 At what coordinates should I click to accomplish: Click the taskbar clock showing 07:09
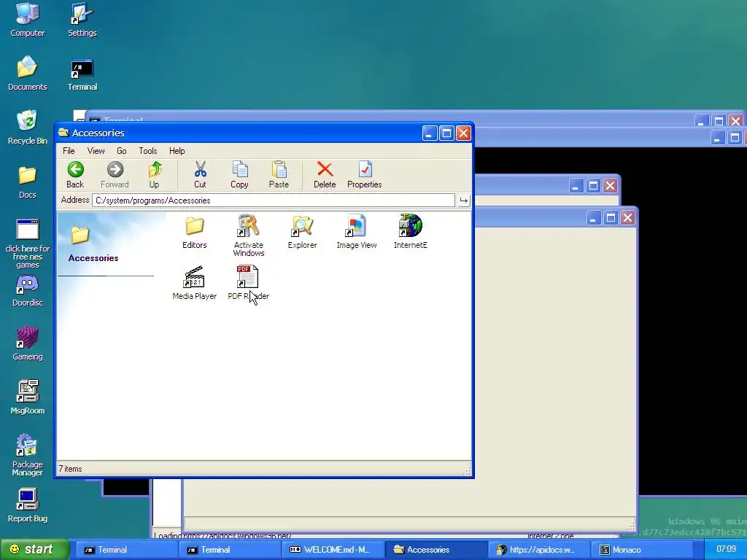tap(726, 549)
